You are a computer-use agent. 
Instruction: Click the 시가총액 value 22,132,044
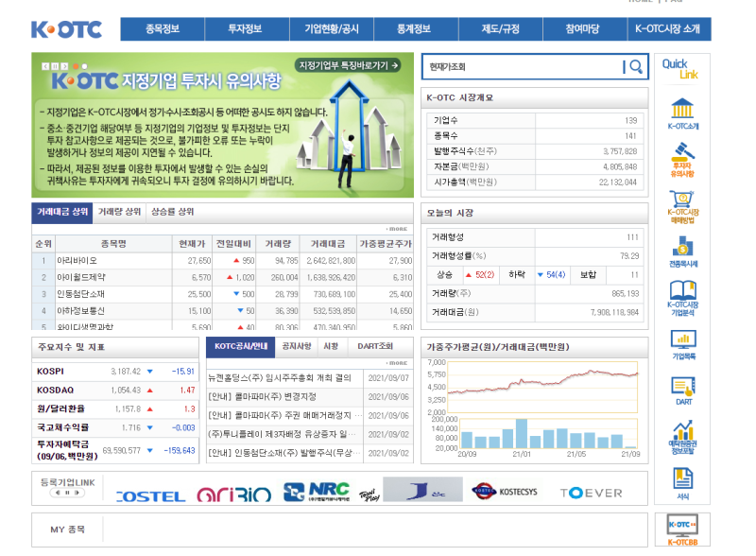click(618, 182)
